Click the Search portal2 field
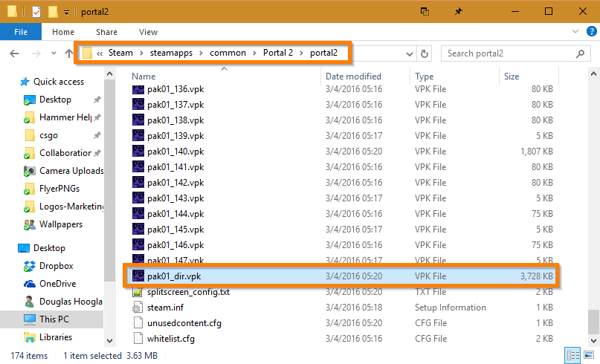The image size is (600, 364). coord(516,53)
